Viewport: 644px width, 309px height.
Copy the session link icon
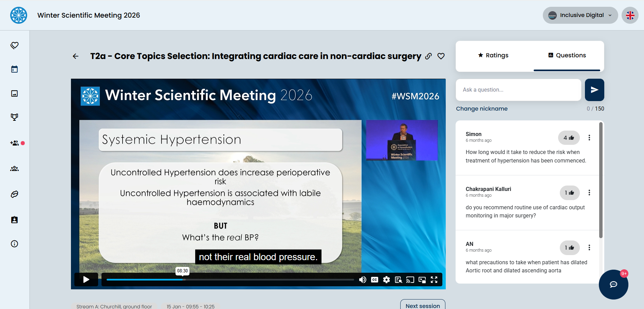click(x=428, y=56)
